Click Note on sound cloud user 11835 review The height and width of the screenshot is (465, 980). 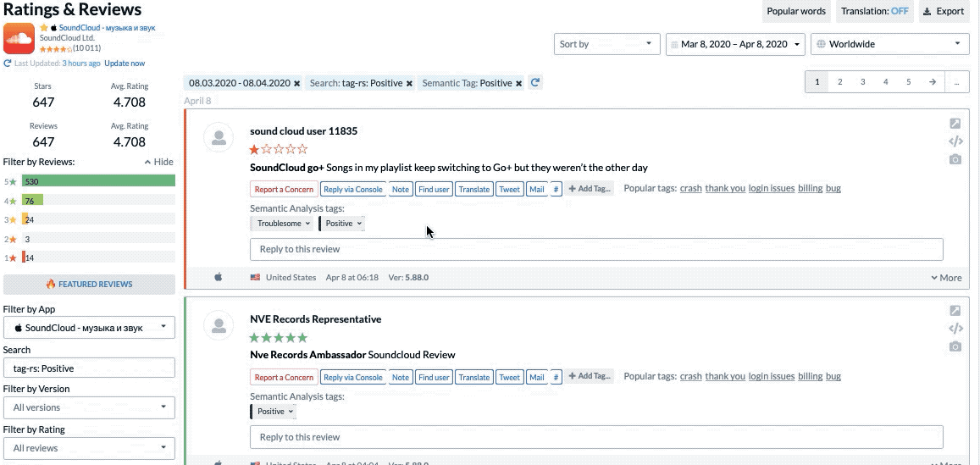(401, 189)
